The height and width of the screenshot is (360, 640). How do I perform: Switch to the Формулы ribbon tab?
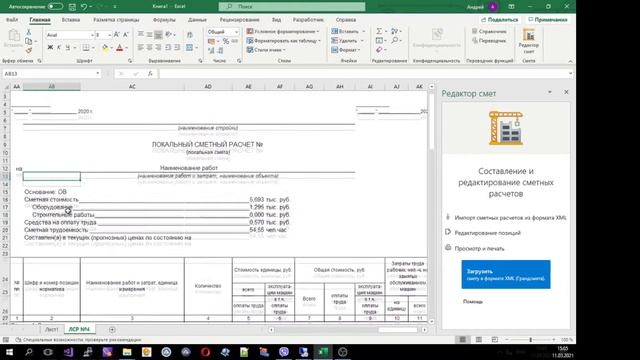164,20
